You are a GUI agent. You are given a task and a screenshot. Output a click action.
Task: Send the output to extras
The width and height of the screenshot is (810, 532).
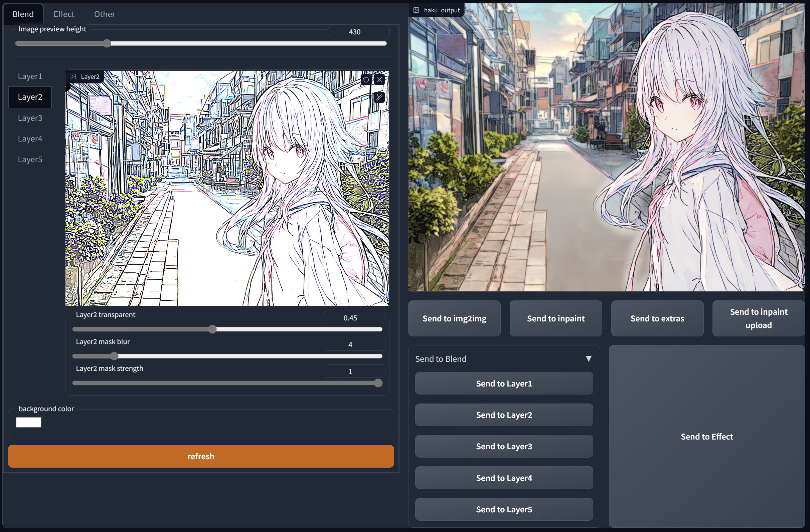pyautogui.click(x=657, y=318)
